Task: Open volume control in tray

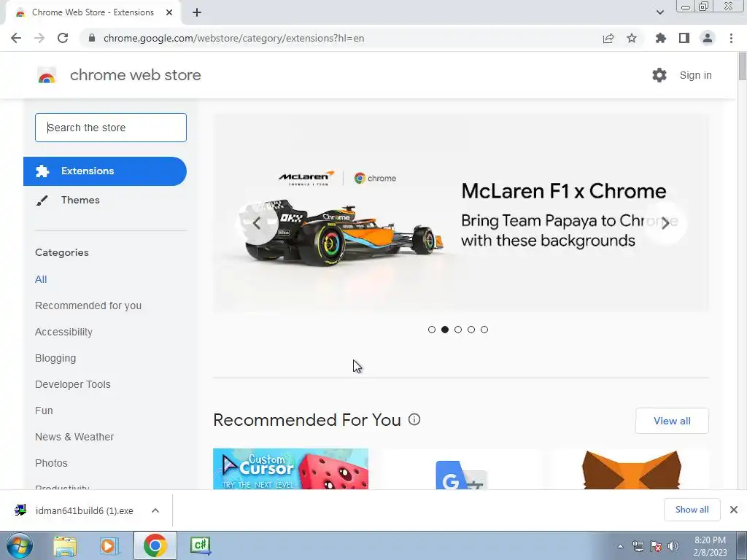Action: pos(673,546)
